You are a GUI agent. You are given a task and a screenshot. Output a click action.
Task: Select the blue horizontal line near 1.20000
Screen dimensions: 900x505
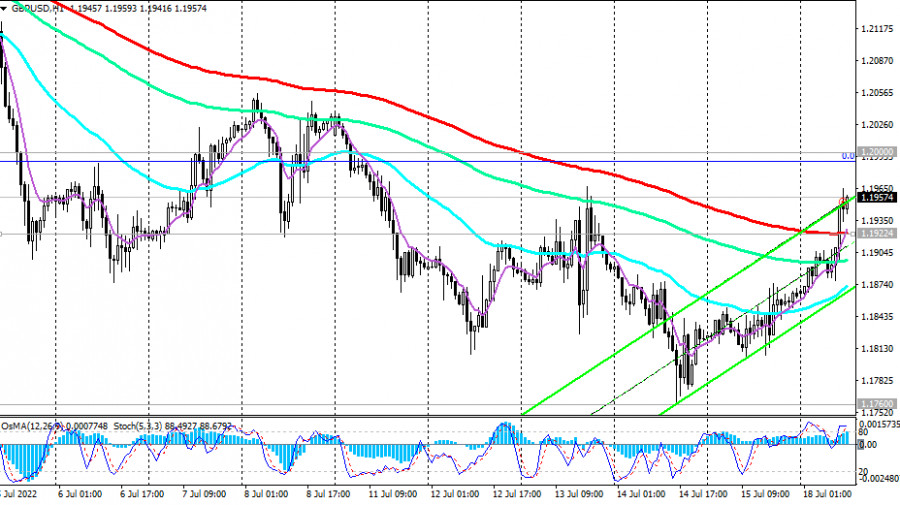tap(400, 161)
